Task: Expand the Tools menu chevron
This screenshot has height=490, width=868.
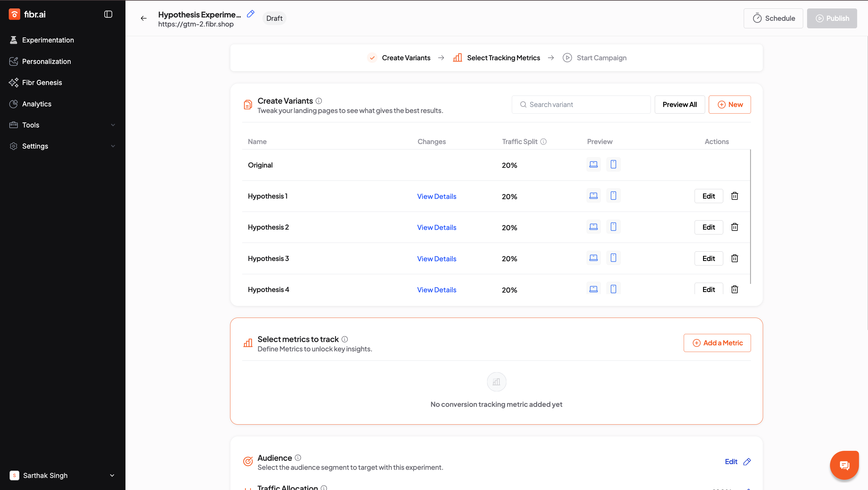Action: (x=113, y=125)
